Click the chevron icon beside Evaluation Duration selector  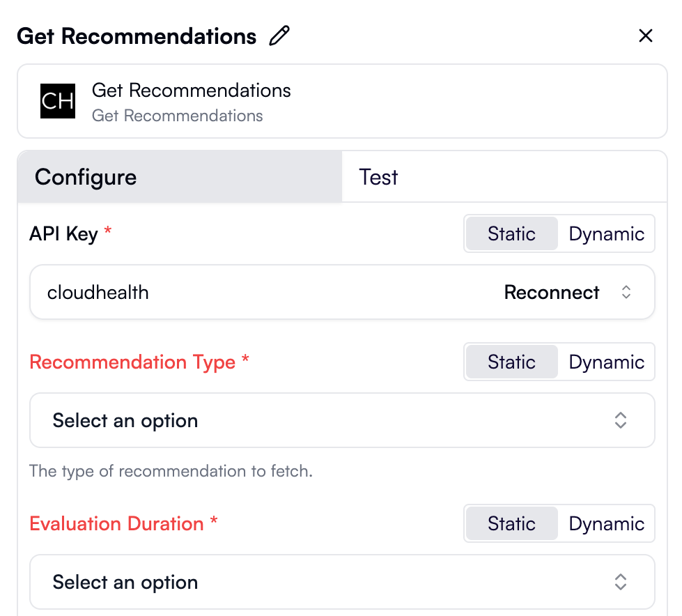coord(619,582)
